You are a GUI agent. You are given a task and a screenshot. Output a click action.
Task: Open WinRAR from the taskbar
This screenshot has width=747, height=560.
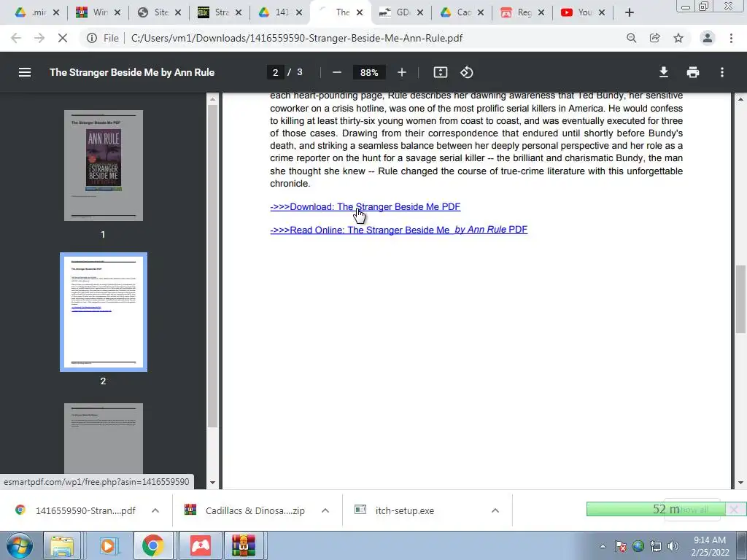click(244, 545)
